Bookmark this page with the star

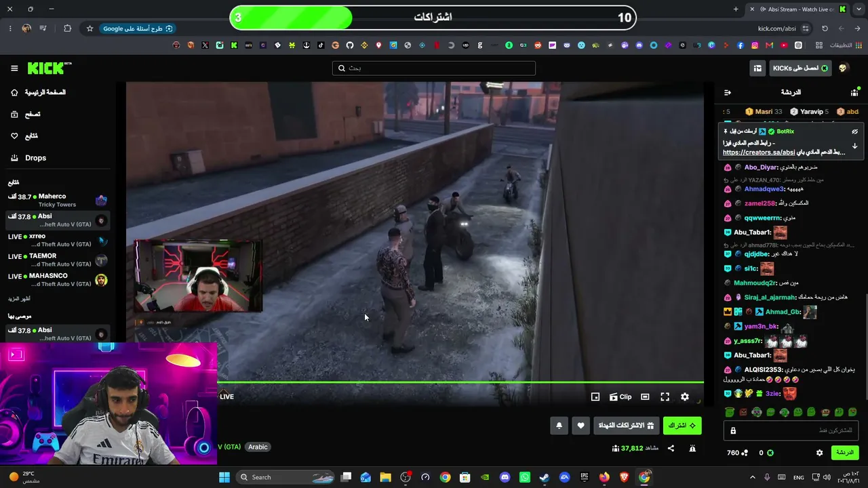point(90,28)
